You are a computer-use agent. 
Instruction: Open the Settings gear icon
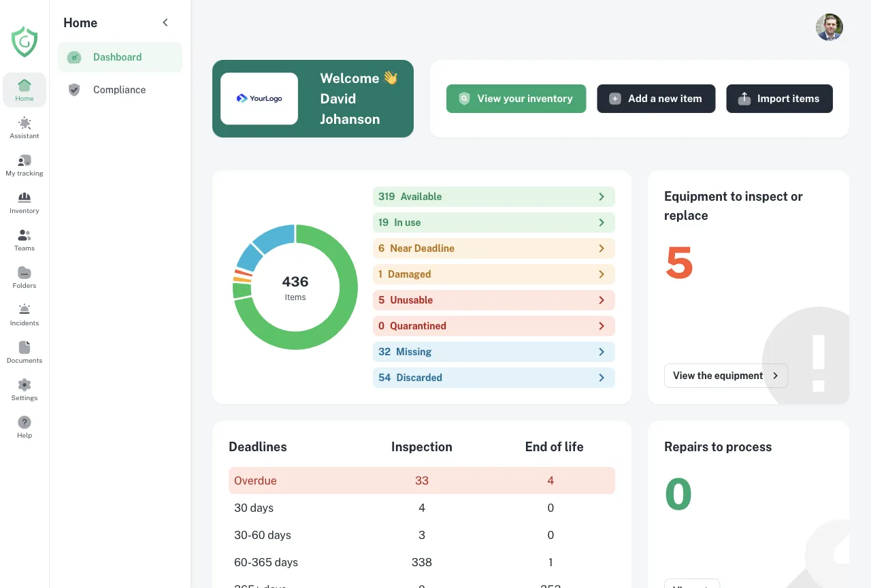[24, 385]
